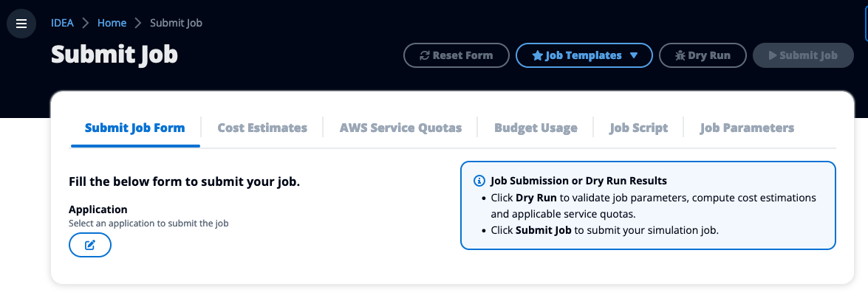Click the star icon on Job Templates

click(x=537, y=55)
